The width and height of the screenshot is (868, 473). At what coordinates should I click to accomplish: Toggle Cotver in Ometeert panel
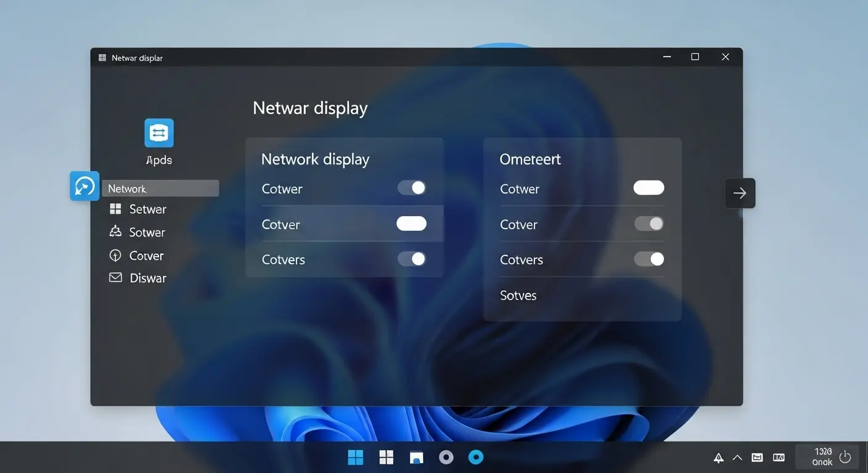pyautogui.click(x=649, y=224)
